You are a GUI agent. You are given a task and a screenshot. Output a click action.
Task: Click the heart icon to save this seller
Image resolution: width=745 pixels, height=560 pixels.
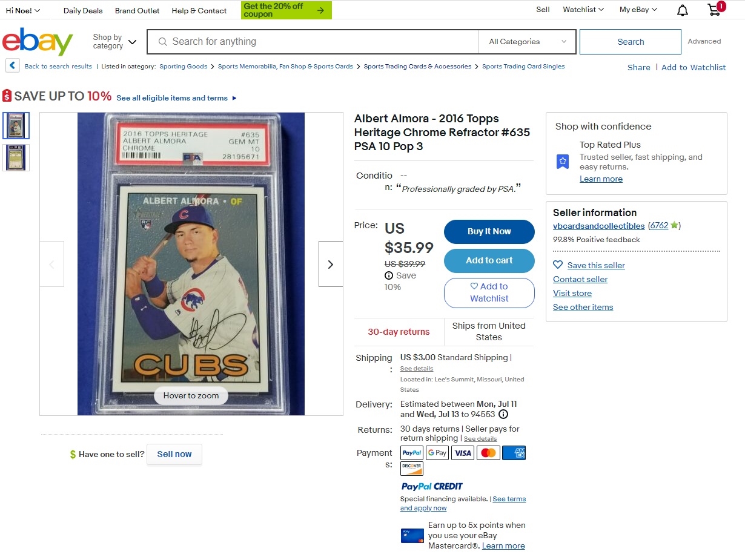point(558,265)
